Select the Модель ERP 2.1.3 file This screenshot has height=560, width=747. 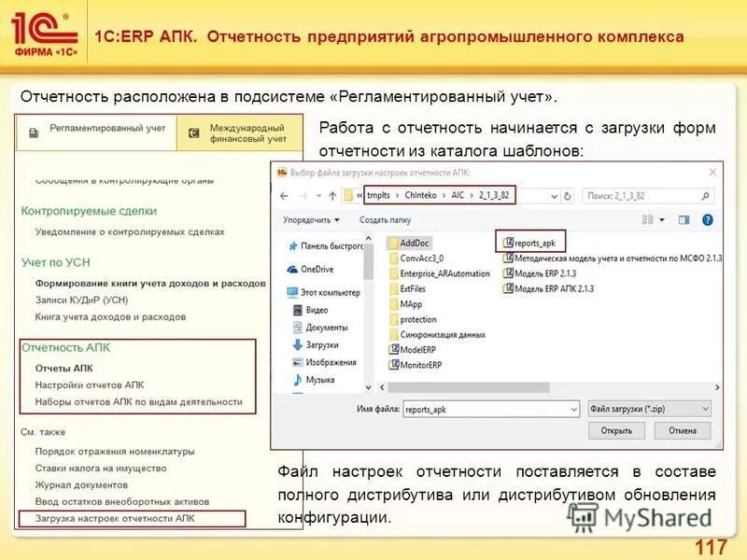pyautogui.click(x=540, y=273)
